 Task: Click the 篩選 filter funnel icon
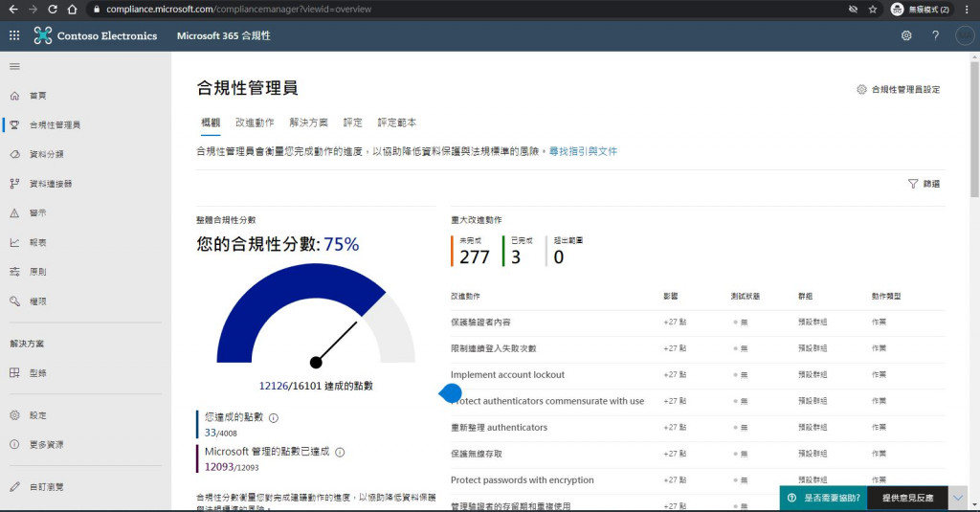click(x=913, y=184)
